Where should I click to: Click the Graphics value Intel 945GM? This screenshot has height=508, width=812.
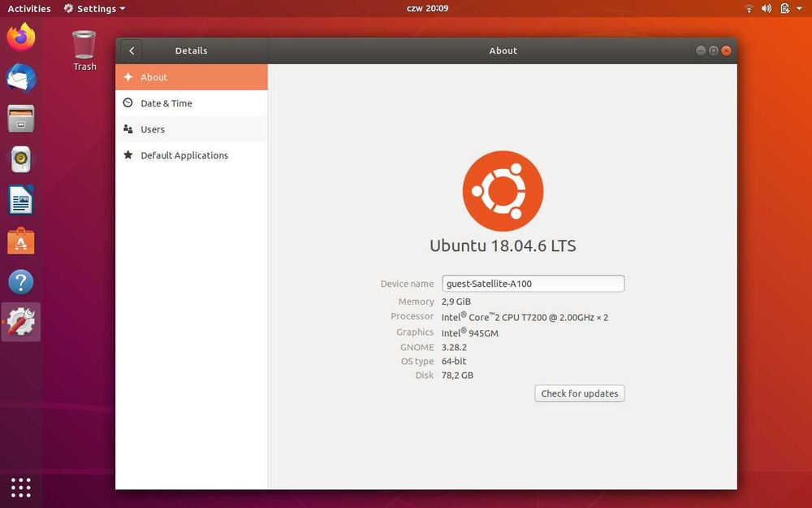click(469, 332)
